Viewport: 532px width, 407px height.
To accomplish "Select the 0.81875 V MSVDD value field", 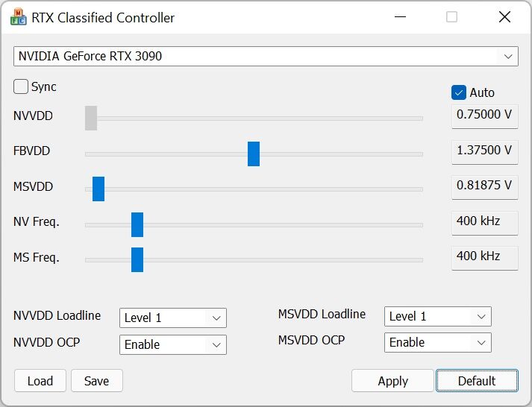I will coord(484,187).
